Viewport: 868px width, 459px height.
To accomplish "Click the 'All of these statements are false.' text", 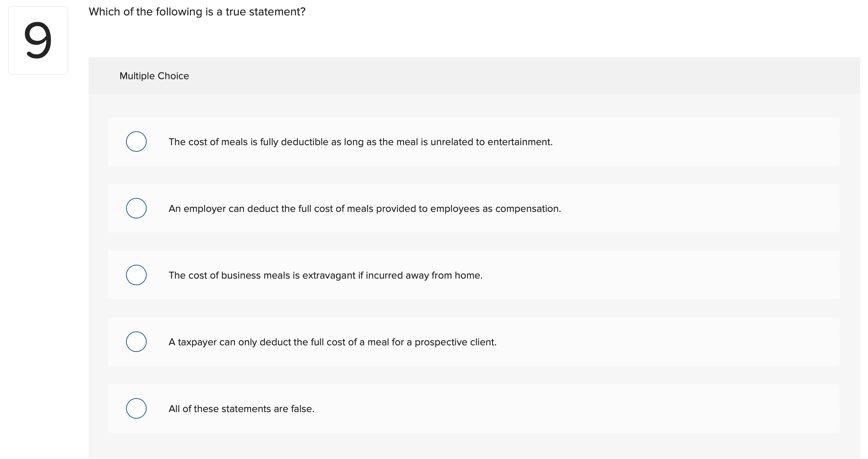I will click(241, 409).
